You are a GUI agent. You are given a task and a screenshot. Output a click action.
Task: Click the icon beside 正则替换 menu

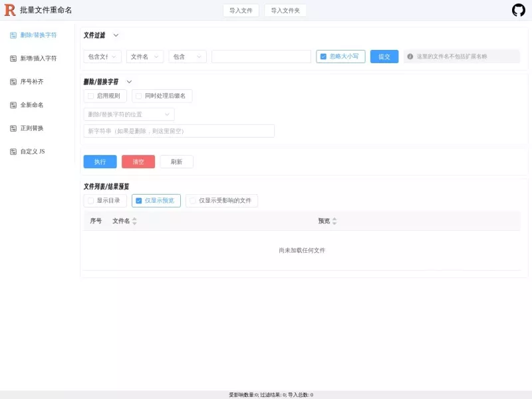pos(13,128)
